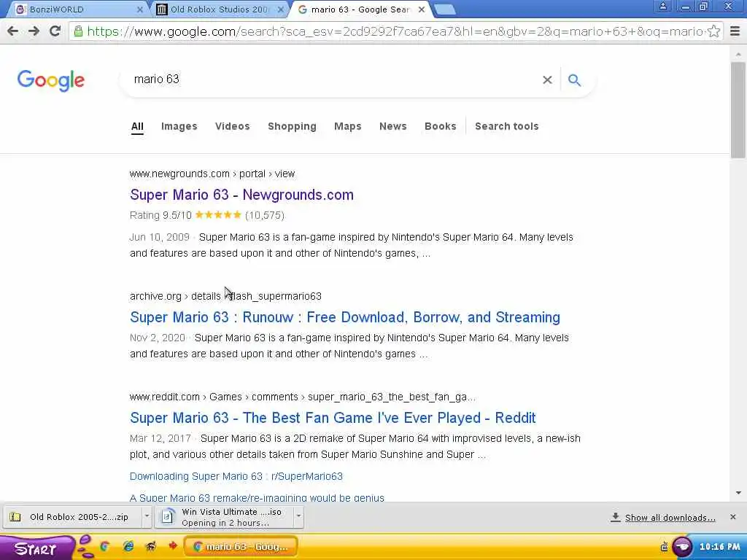Click the green padlock security icon

79,31
